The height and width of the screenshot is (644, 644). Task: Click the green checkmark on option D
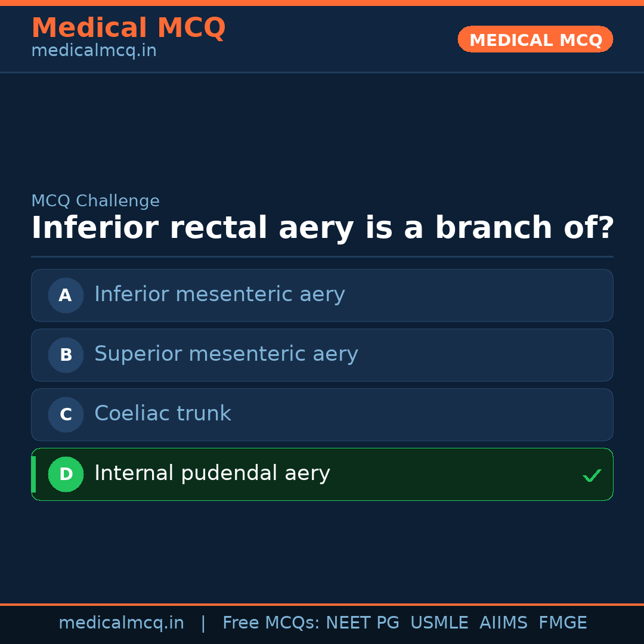coord(592,475)
